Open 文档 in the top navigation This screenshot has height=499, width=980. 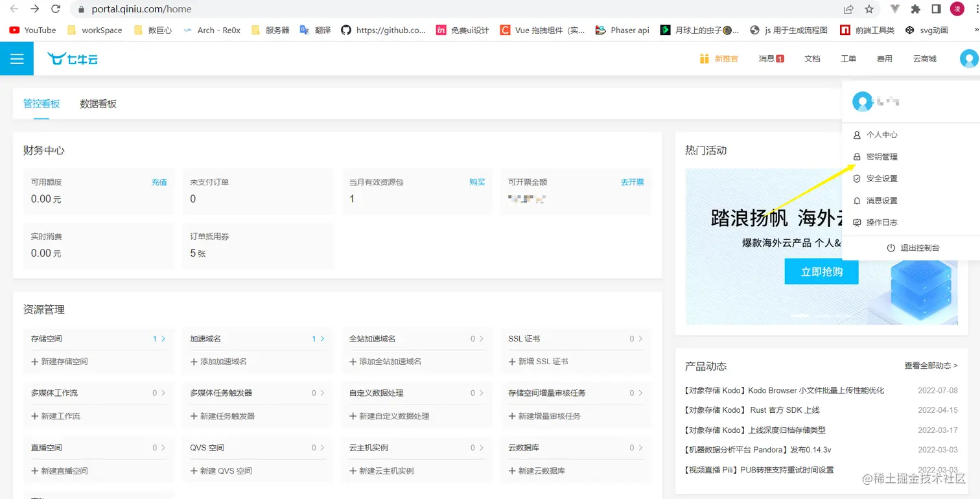coord(812,59)
